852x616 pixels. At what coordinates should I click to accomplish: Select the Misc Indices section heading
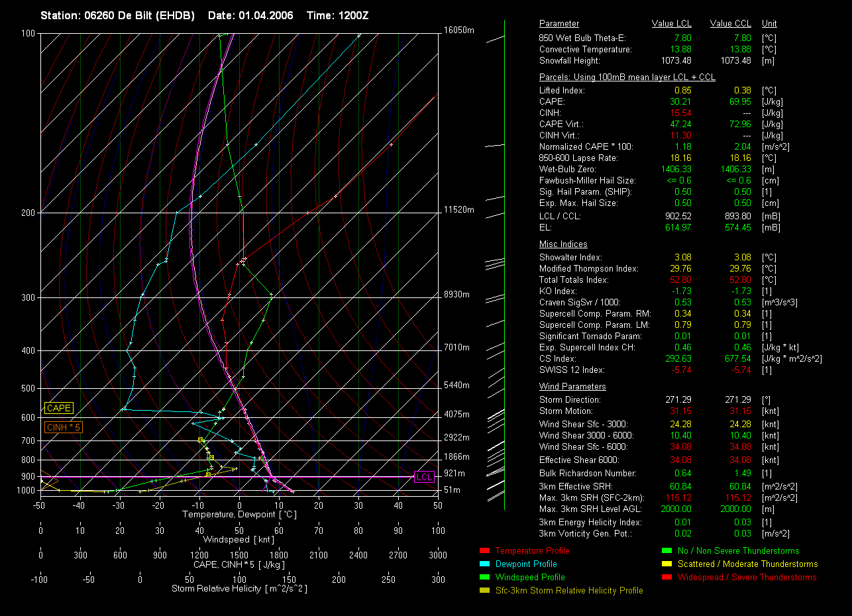coord(563,244)
